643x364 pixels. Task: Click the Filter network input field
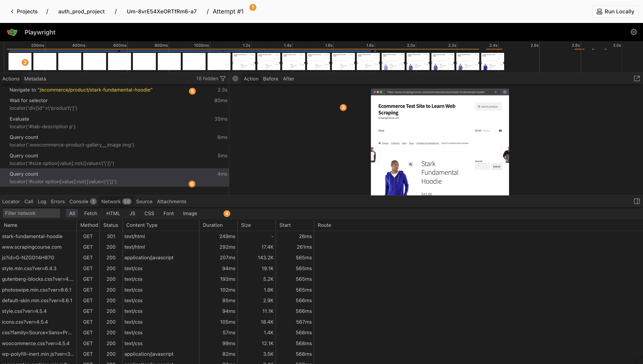[31, 213]
